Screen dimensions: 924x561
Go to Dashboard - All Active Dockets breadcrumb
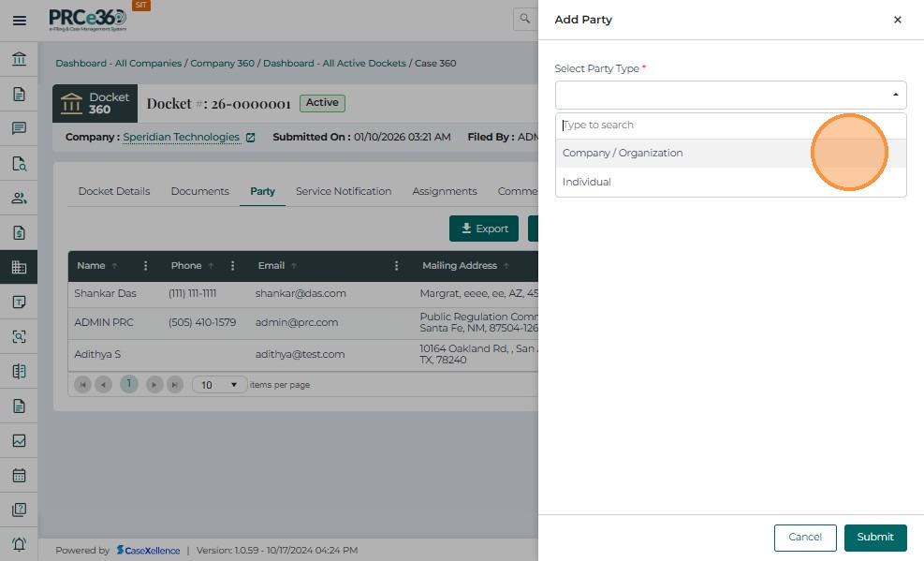[x=334, y=63]
